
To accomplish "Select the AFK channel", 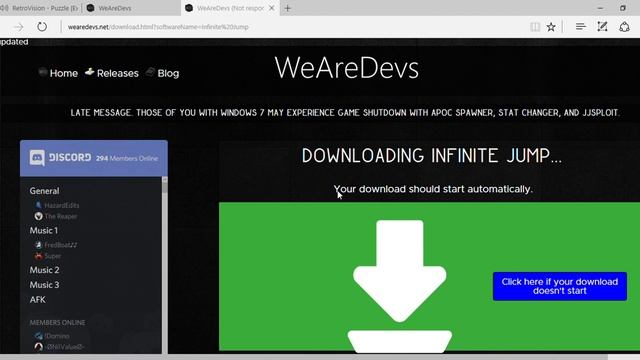I will [x=38, y=300].
